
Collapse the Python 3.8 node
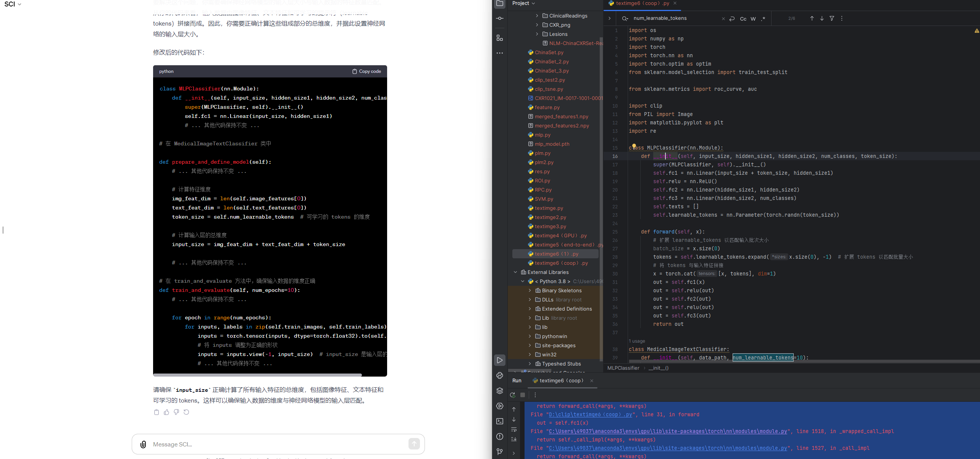pyautogui.click(x=523, y=281)
